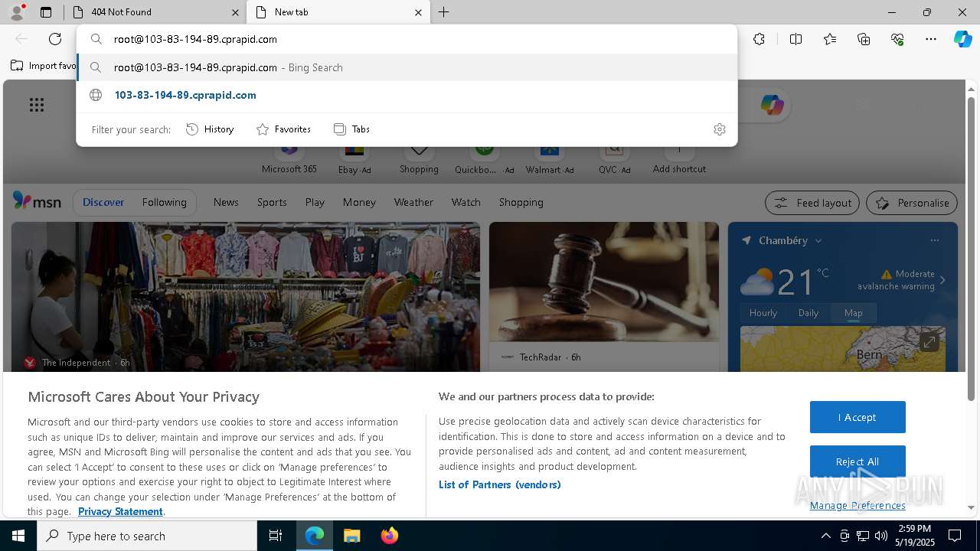Open File Explorer from taskbar

tap(351, 536)
